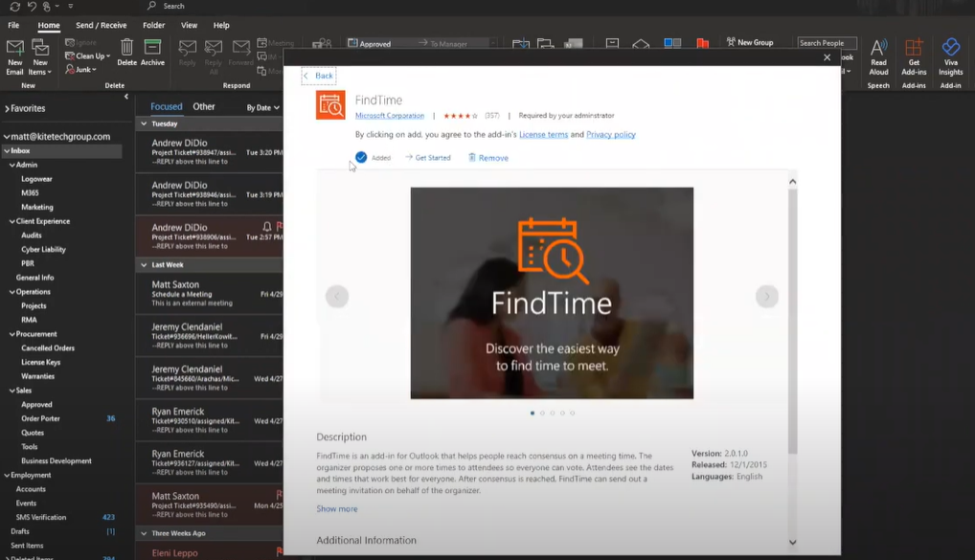The image size is (975, 560).
Task: Click the Send/Receive sync icon in title bar
Action: [x=15, y=6]
